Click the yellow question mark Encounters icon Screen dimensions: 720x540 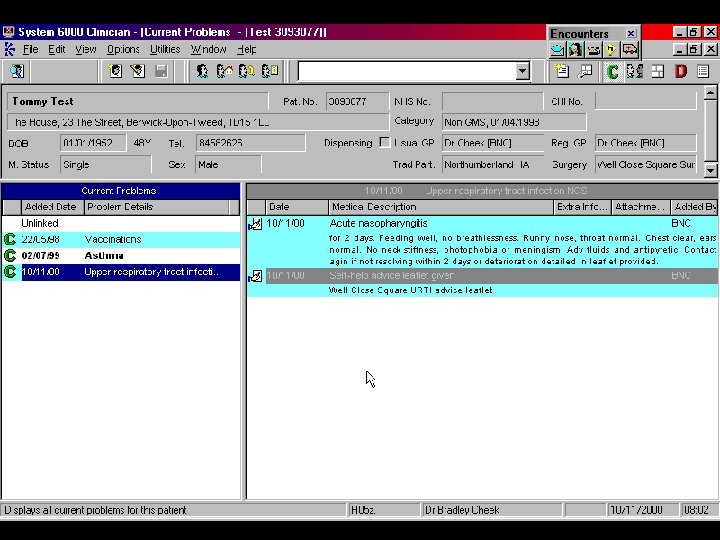[610, 49]
